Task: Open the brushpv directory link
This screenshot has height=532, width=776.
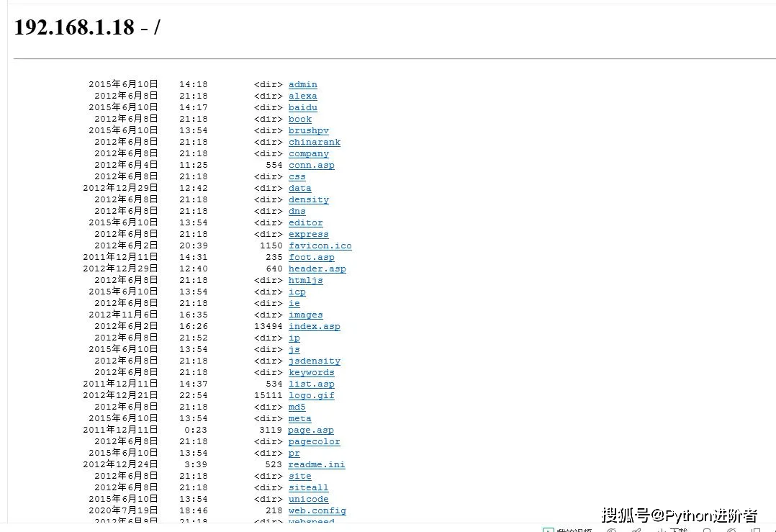Action: click(309, 130)
